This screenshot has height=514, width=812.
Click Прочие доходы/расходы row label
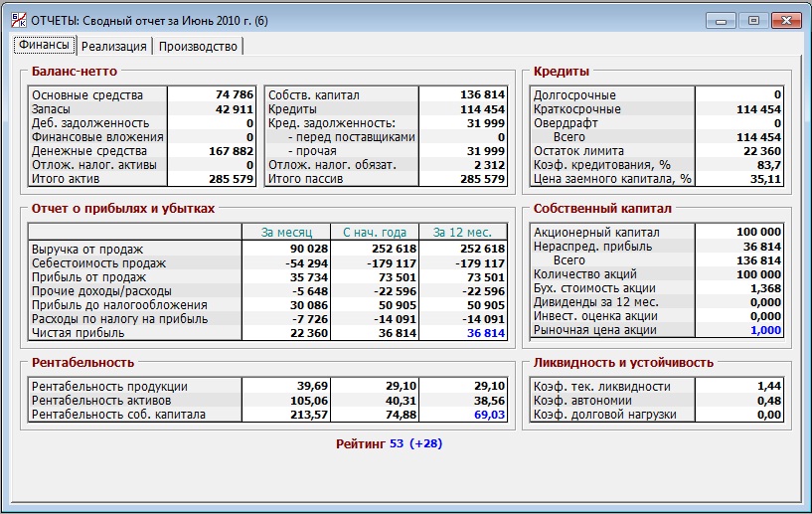101,291
